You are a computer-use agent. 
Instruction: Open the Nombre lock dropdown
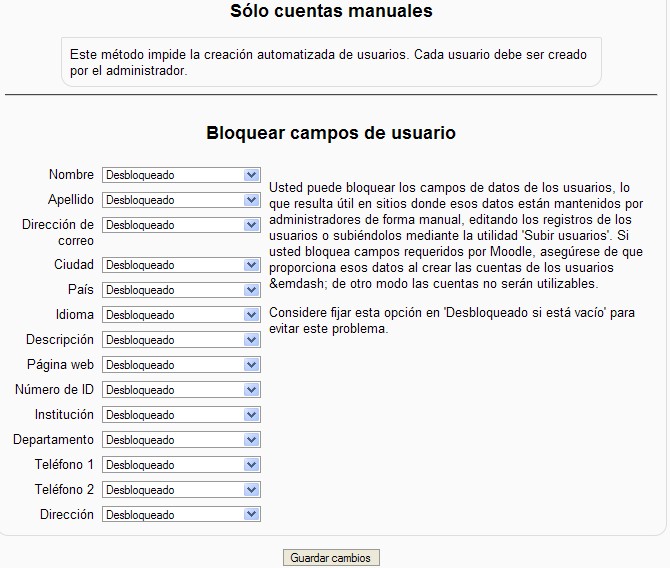pos(181,175)
